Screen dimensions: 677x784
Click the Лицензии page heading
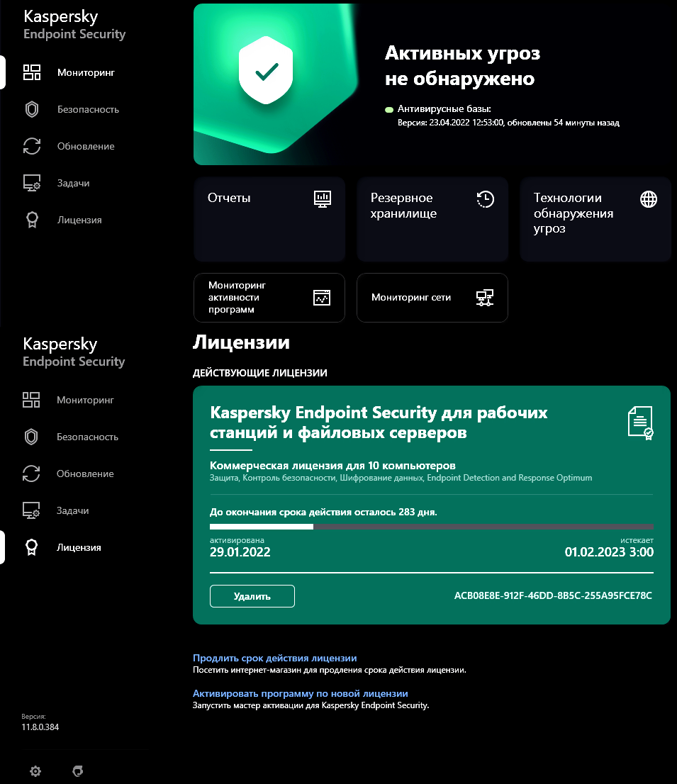point(242,342)
